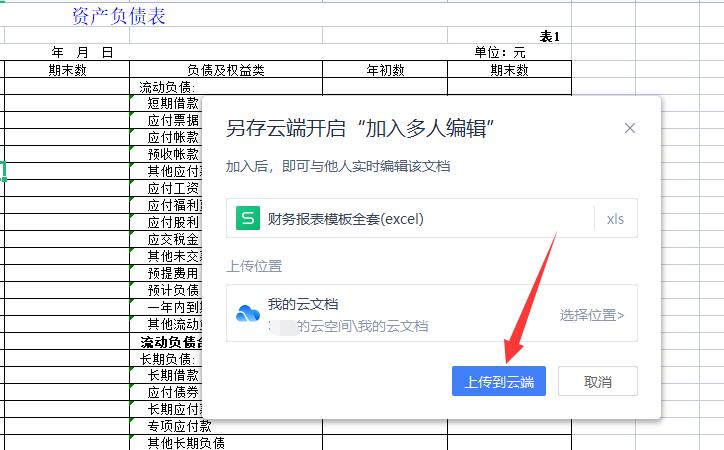Select the 资产负债表 title cell

click(x=119, y=16)
